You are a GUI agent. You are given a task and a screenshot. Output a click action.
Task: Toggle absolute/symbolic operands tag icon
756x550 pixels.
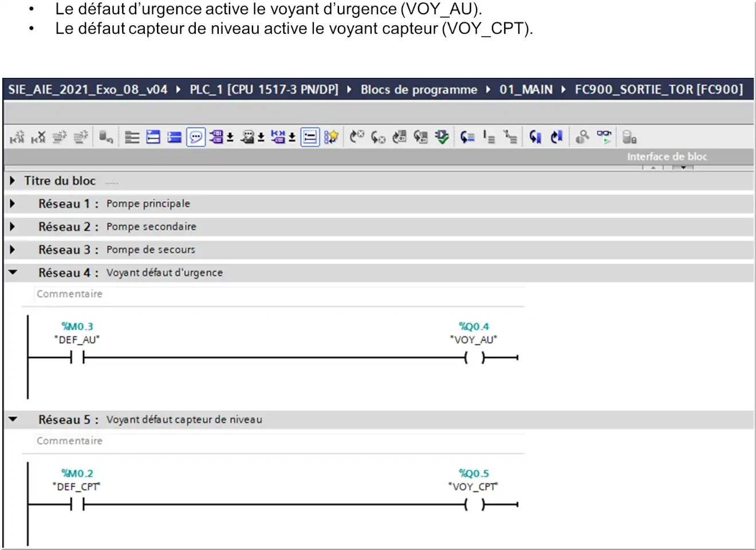pos(216,137)
